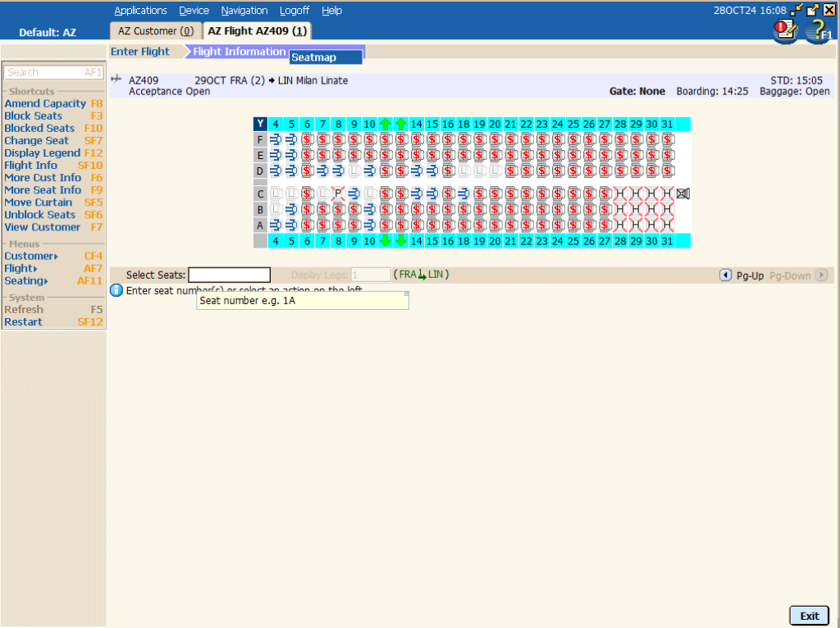The height and width of the screenshot is (628, 840).
Task: Click the blue info icon beside the seat prompt
Action: tap(116, 290)
